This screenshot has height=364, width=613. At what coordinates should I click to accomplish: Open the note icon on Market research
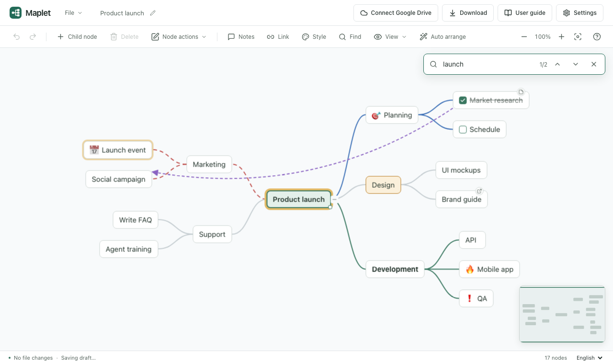click(x=521, y=92)
